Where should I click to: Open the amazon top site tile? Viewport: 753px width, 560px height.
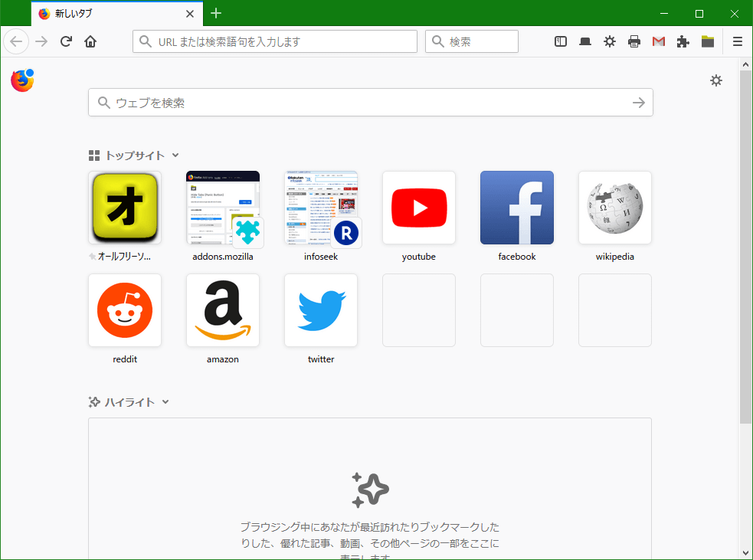(223, 310)
